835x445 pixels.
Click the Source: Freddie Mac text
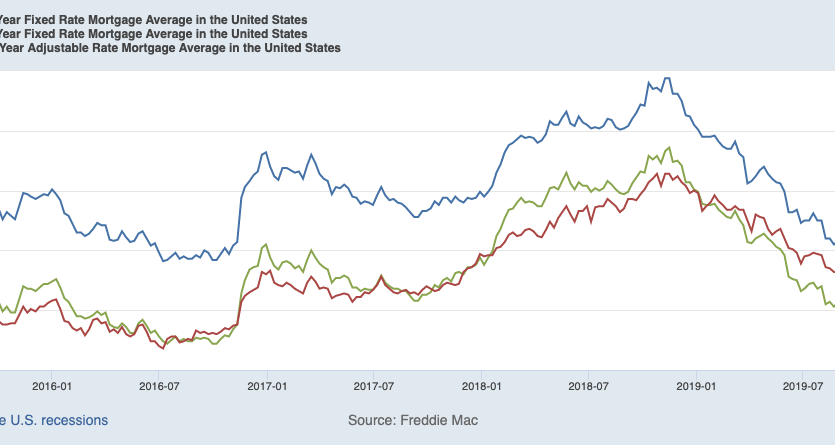coord(413,420)
